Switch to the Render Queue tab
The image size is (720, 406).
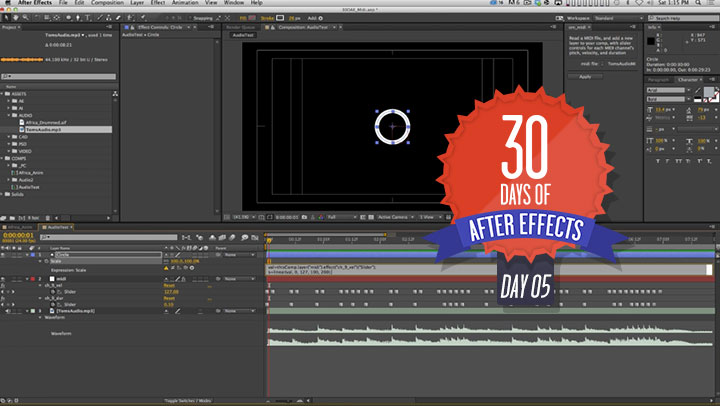click(x=240, y=27)
